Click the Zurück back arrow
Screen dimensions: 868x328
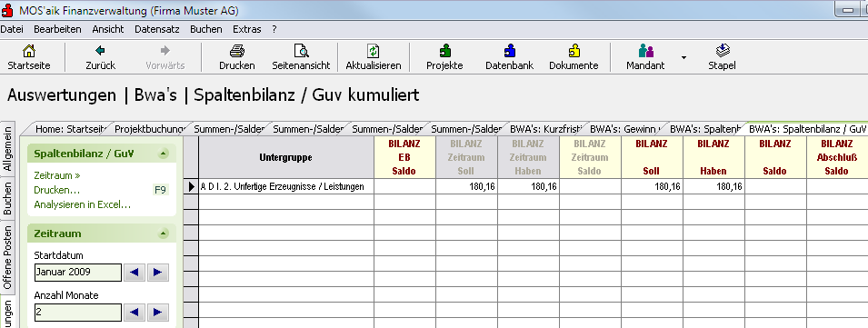click(x=100, y=51)
